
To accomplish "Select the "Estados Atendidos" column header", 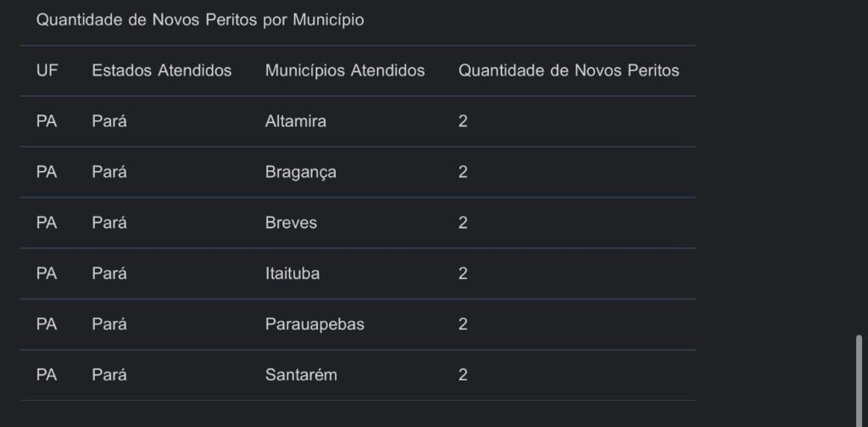I will (x=161, y=70).
